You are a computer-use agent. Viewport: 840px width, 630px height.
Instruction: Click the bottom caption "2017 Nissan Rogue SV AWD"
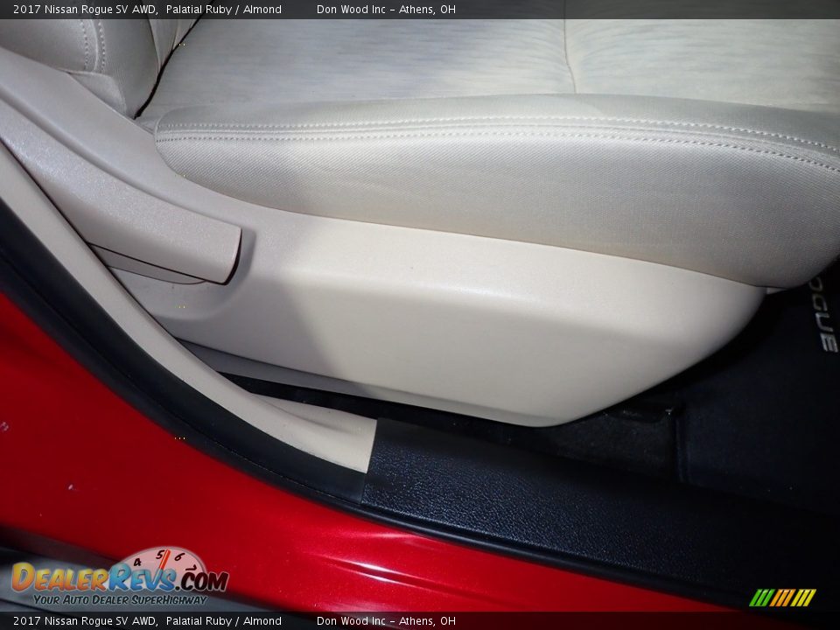click(85, 621)
